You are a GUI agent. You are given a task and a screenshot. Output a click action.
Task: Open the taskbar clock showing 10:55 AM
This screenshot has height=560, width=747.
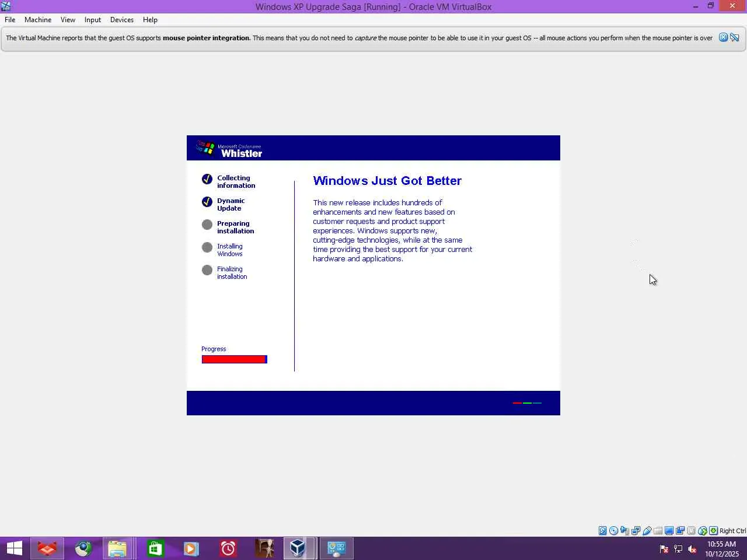tap(722, 549)
